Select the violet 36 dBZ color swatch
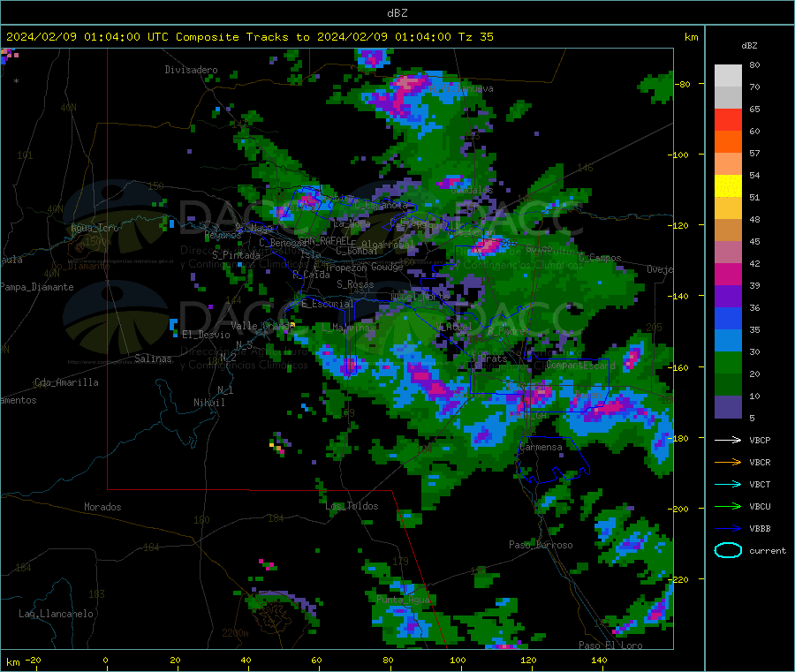 coord(728,297)
